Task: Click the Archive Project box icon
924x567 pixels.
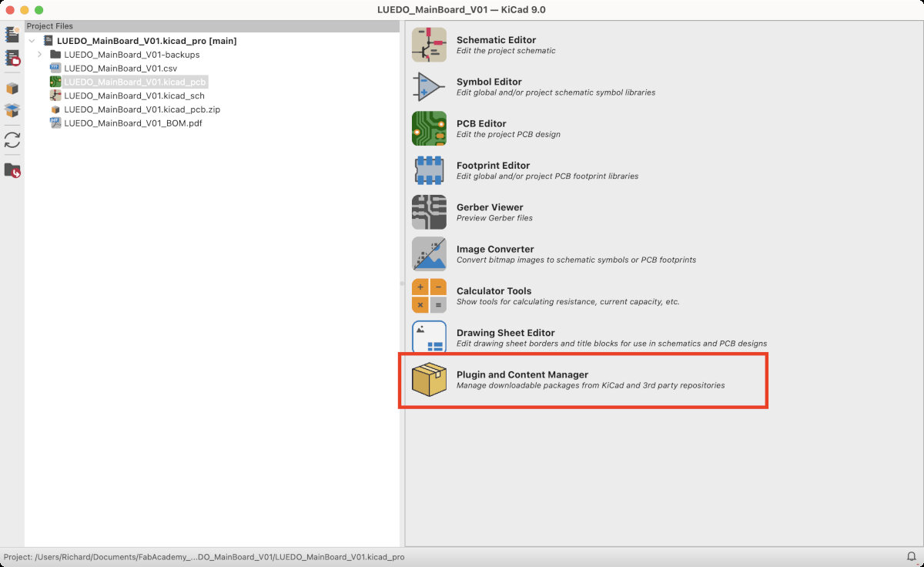Action: pyautogui.click(x=12, y=89)
